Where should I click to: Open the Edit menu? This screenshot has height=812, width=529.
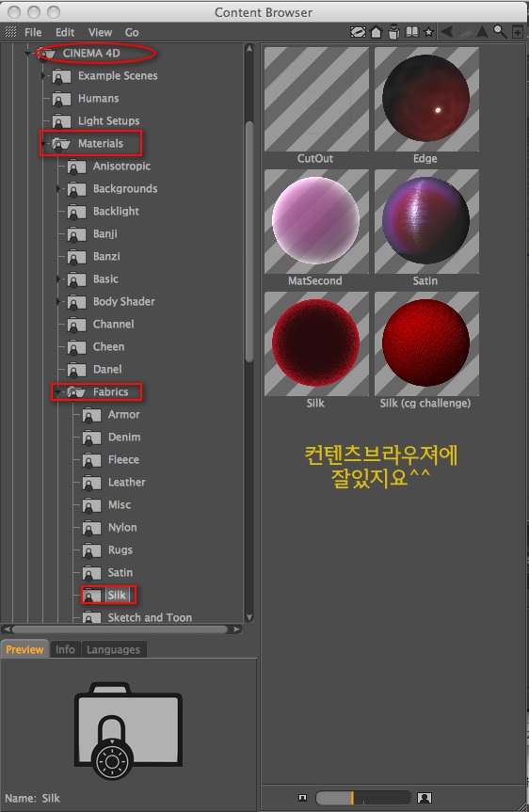(65, 32)
